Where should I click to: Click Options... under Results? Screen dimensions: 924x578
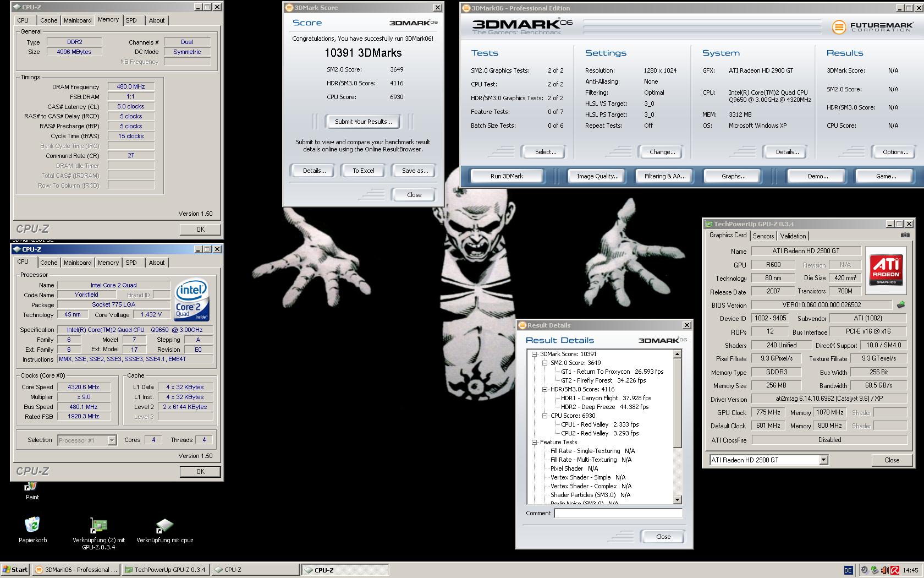coord(895,152)
